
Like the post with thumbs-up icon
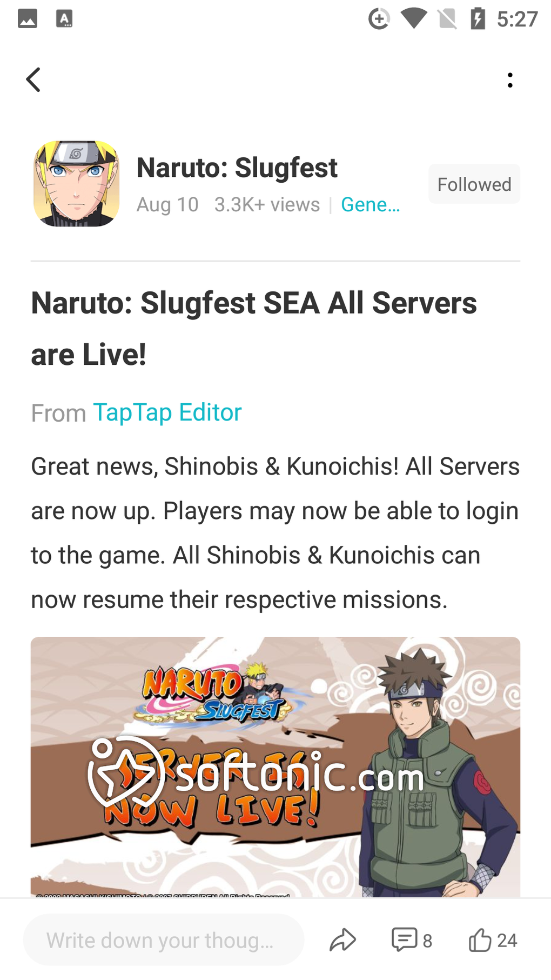(x=480, y=940)
